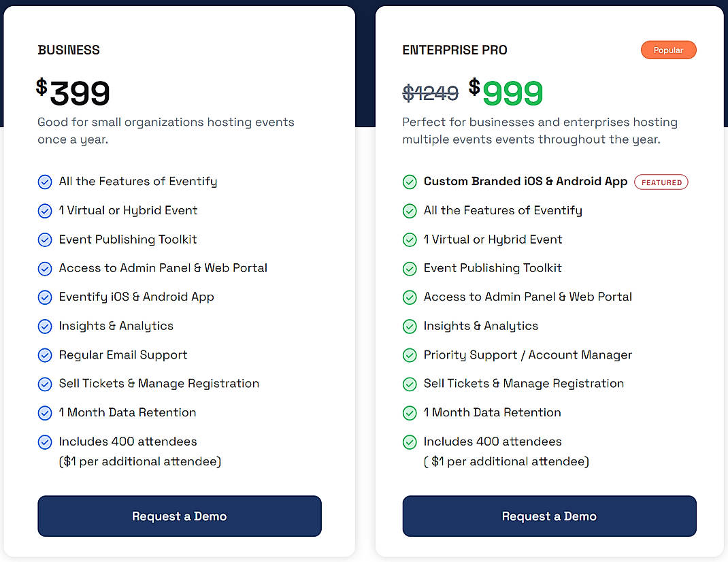Viewport: 728px width, 562px height.
Task: Click the check icon near Insights & Analytics
Action: 45,326
